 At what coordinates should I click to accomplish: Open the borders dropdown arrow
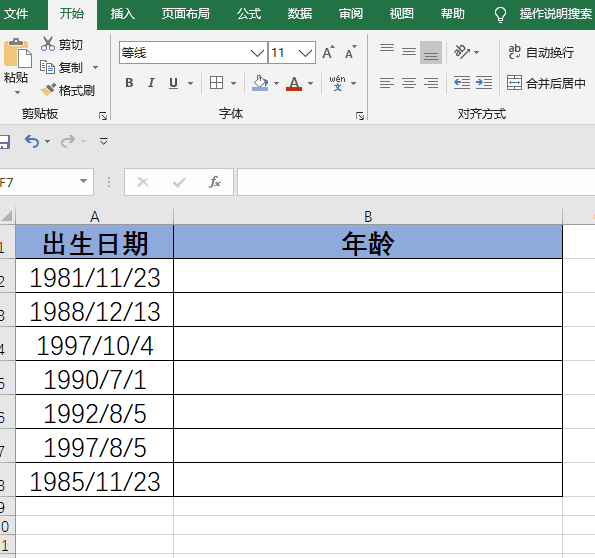point(233,83)
